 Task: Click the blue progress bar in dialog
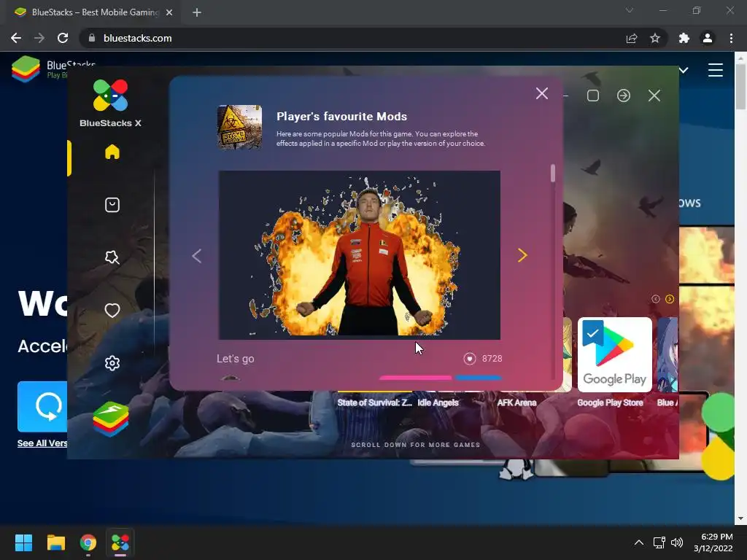479,378
